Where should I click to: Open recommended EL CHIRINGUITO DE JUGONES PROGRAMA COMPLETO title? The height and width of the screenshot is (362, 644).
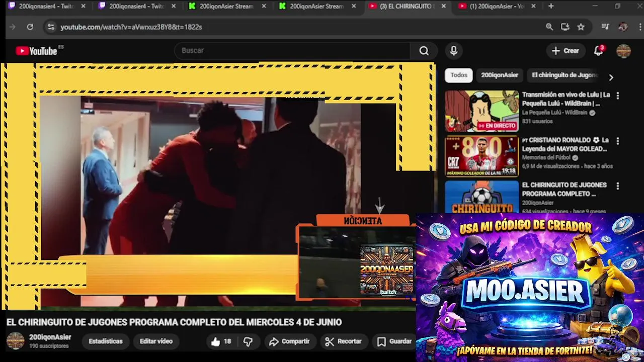click(x=565, y=190)
